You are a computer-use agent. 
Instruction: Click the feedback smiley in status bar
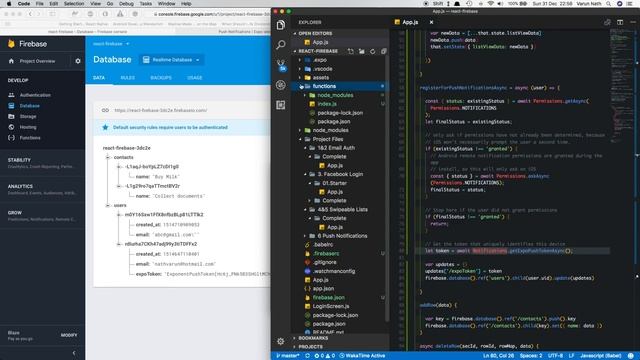coord(631,356)
